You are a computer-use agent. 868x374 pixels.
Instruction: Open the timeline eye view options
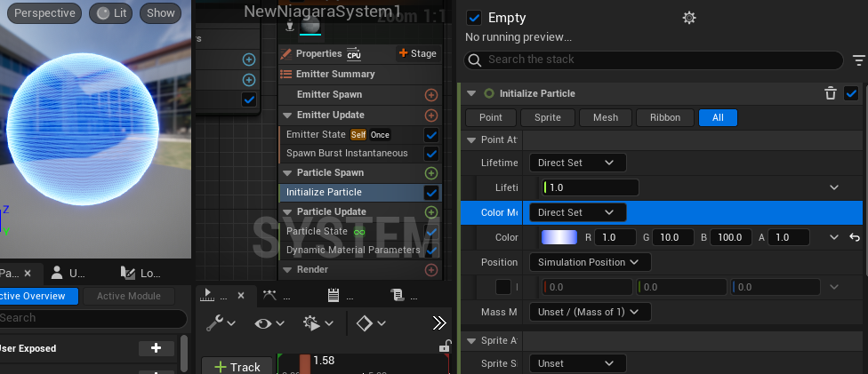[x=269, y=323]
